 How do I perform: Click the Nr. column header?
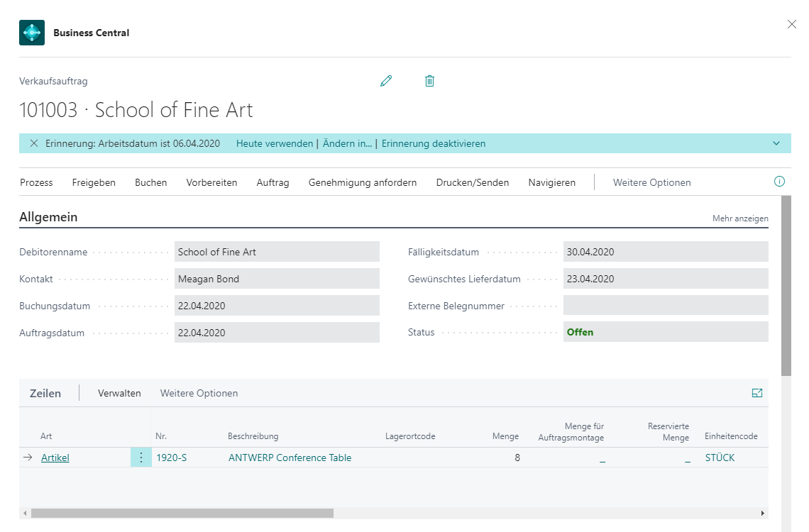point(161,436)
